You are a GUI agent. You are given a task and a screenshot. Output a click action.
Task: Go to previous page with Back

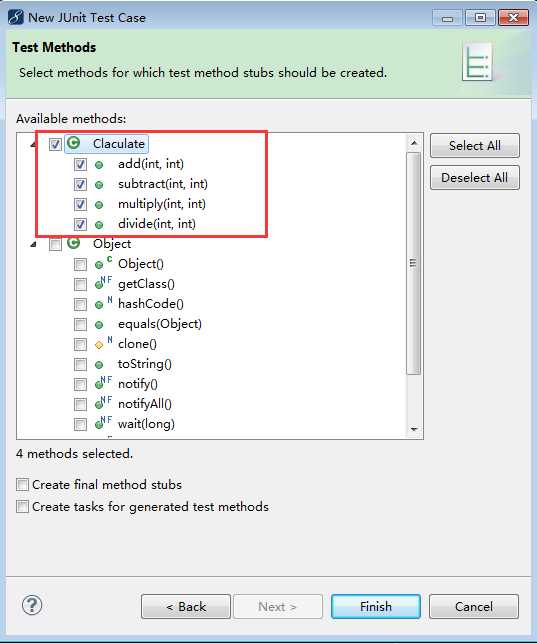coord(186,606)
